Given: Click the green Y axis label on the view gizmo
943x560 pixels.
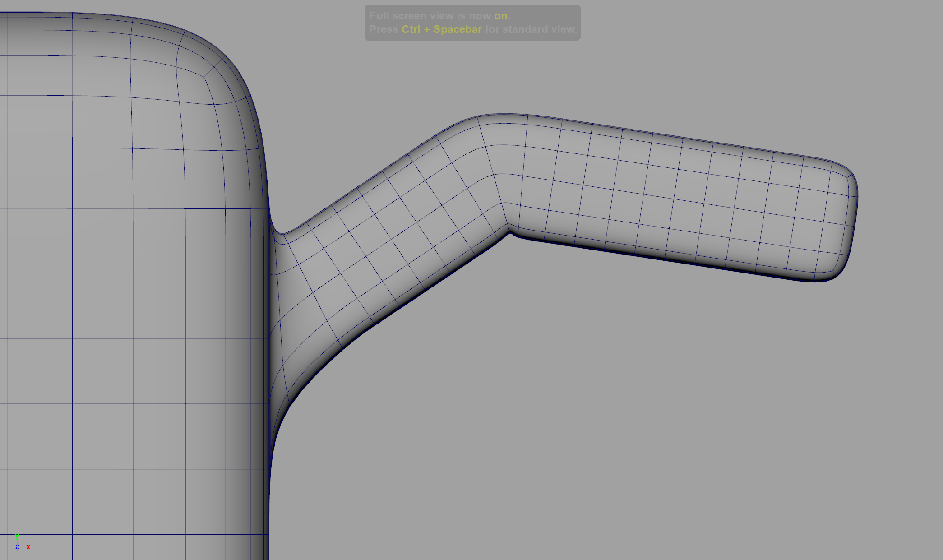Looking at the screenshot, I should click(x=17, y=537).
